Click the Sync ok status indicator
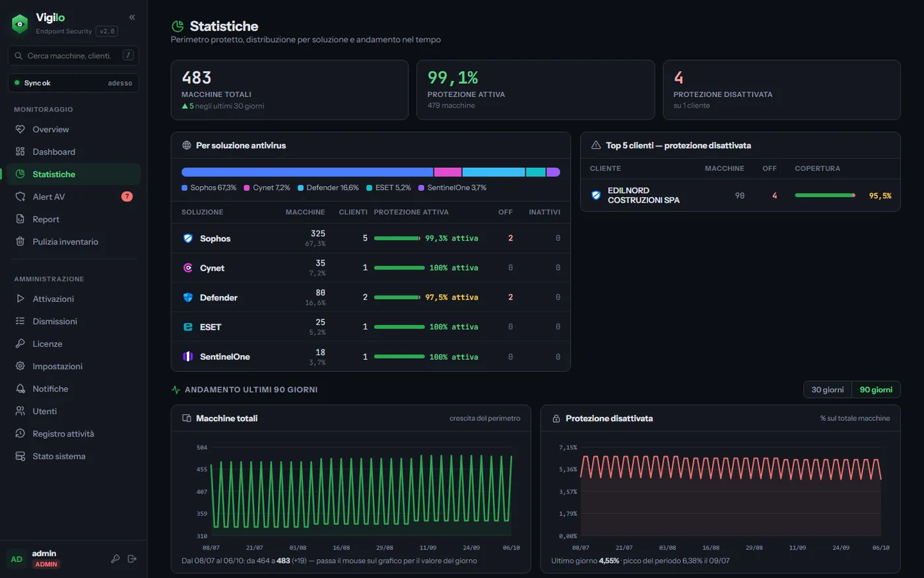The width and height of the screenshot is (924, 578). tap(73, 83)
